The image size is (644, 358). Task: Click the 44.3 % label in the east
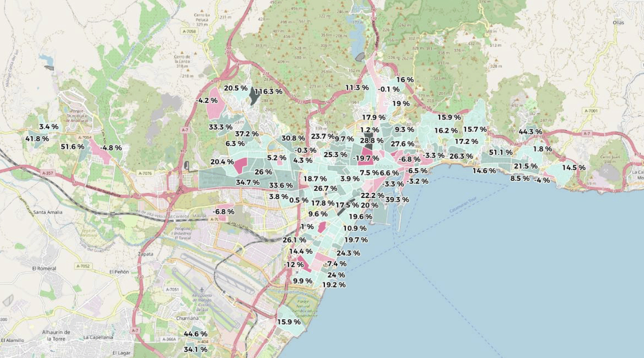pyautogui.click(x=530, y=132)
